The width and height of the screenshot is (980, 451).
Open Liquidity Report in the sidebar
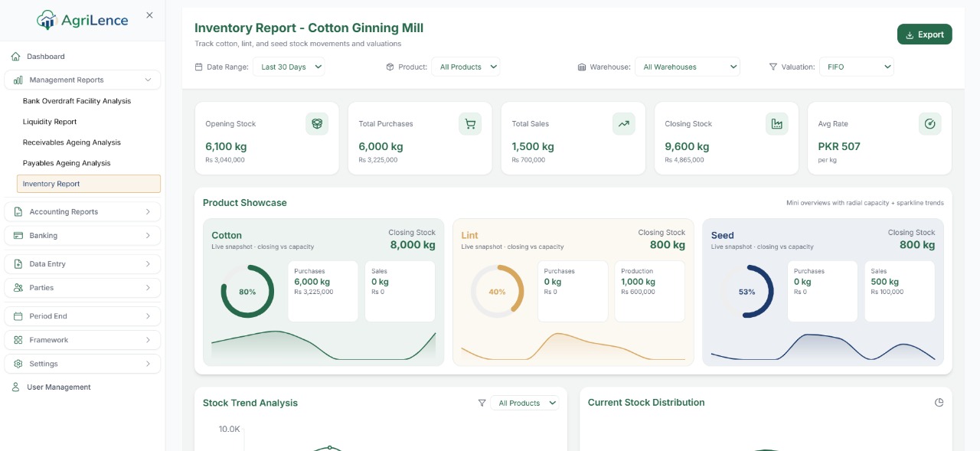[x=50, y=122]
